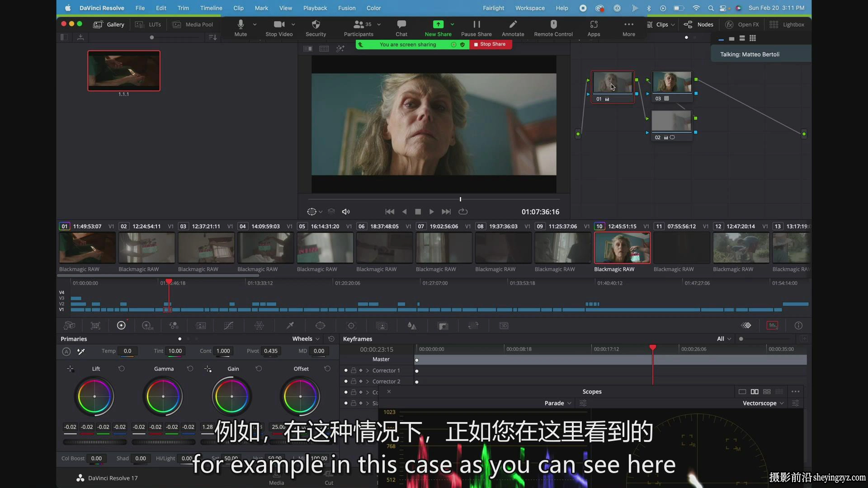Screen dimensions: 868x488
Task: Click the Stop Share button
Action: (x=490, y=44)
